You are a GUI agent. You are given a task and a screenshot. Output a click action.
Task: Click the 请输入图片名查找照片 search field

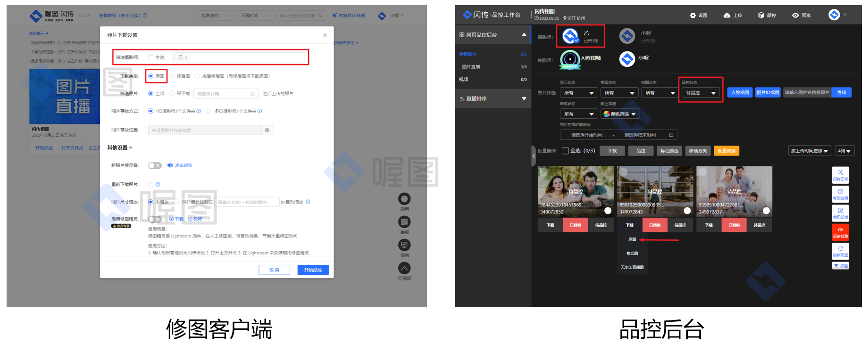(x=807, y=92)
